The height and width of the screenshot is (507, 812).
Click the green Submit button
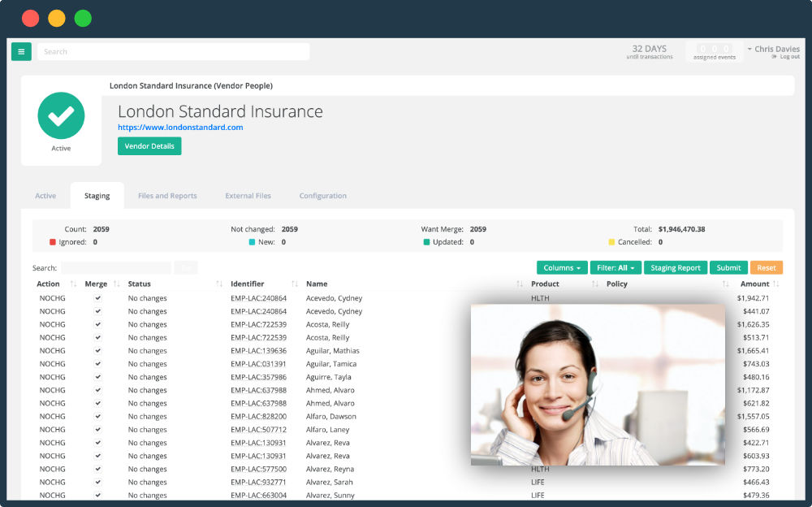point(728,267)
